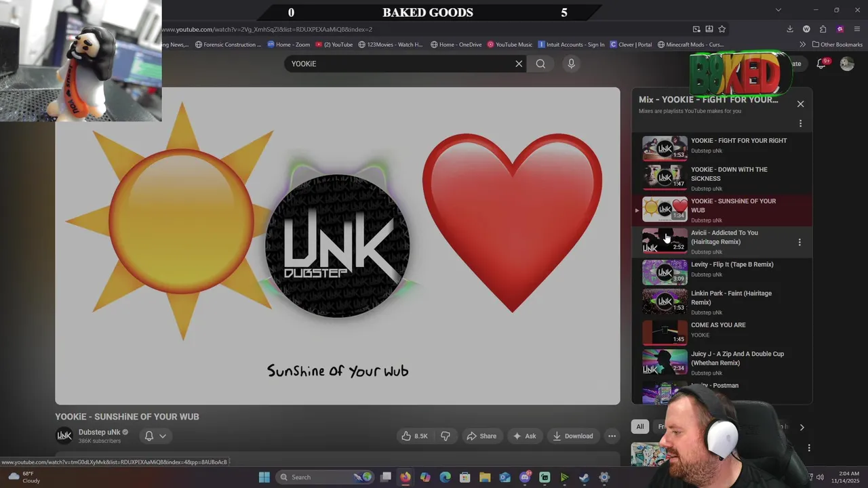868x488 pixels.
Task: Open the Dubstep uNk channel name link
Action: coord(99,432)
